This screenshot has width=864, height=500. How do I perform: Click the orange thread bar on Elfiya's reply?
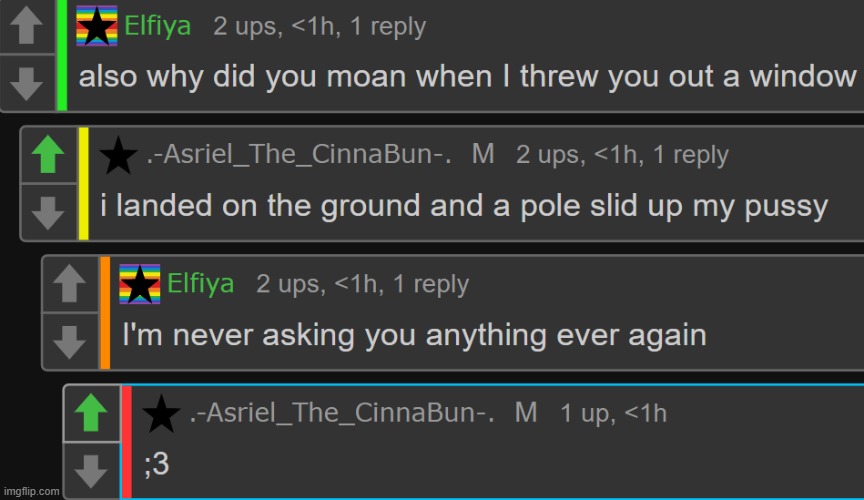pyautogui.click(x=105, y=313)
